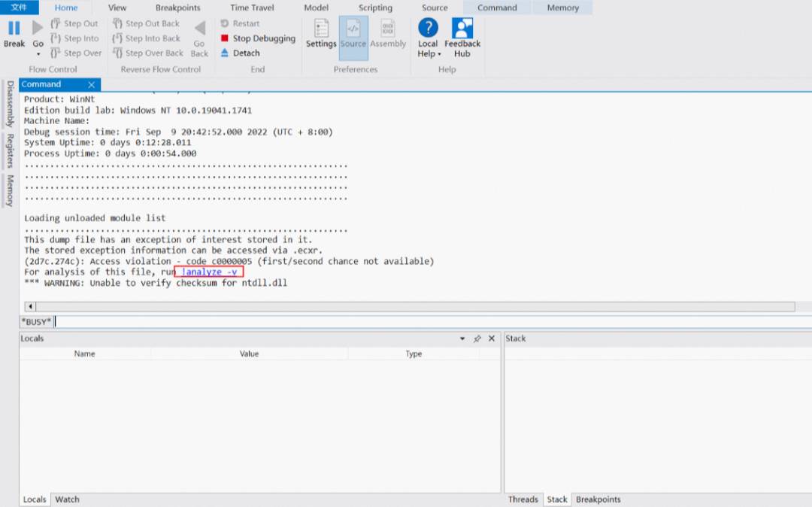Viewport: 812px width, 507px height.
Task: Switch to the Locals bottom tab
Action: [x=35, y=499]
